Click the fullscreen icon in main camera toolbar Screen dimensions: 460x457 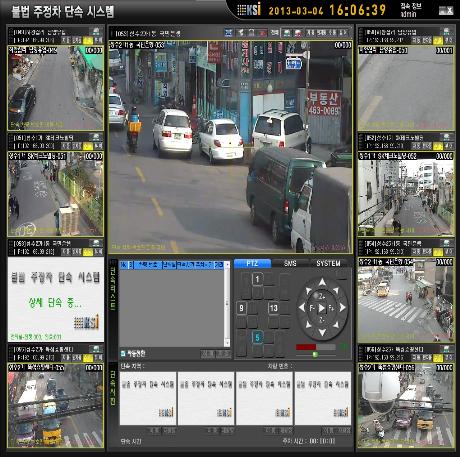tap(228, 33)
